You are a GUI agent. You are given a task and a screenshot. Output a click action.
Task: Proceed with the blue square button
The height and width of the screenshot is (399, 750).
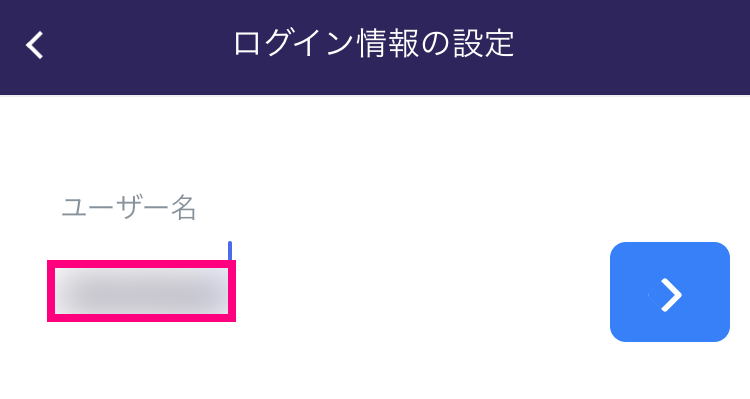670,292
